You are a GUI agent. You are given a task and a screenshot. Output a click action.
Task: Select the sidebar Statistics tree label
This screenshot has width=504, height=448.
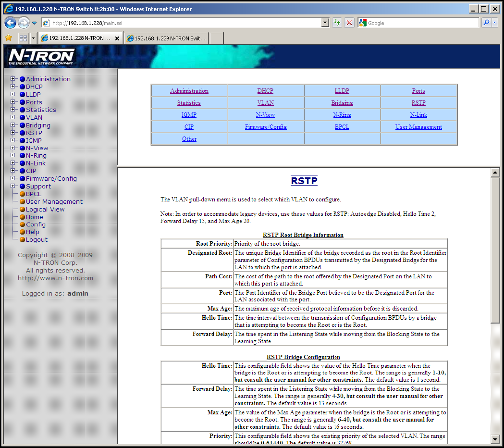click(41, 110)
